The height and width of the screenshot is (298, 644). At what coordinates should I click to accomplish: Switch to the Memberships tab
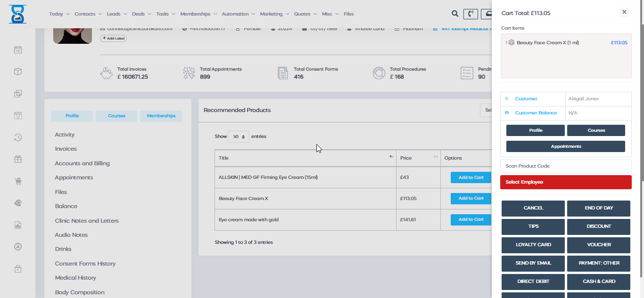(x=161, y=116)
